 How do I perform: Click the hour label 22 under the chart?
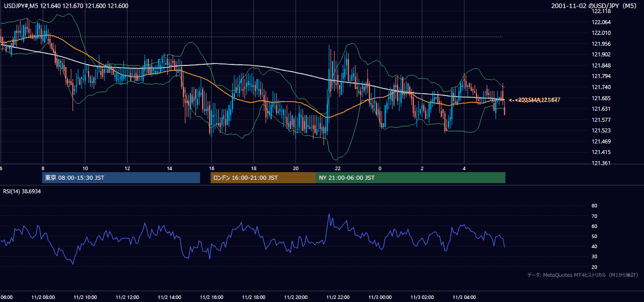point(338,169)
